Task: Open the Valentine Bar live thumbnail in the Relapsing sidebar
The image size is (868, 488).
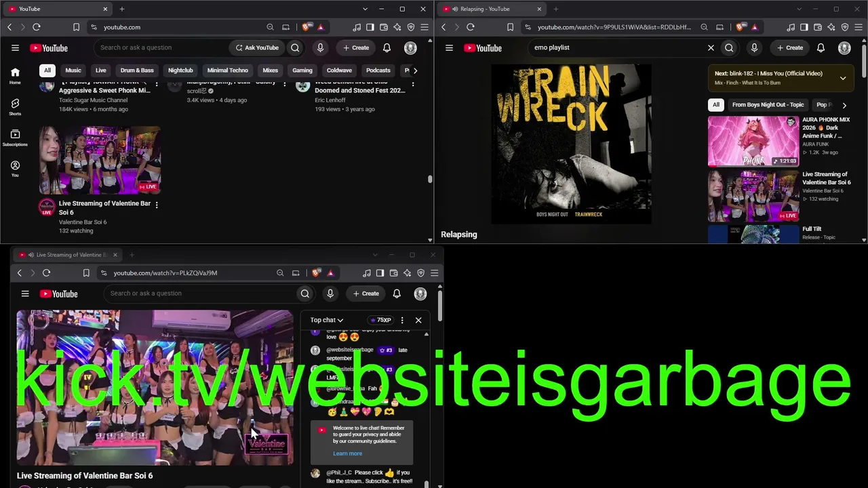Action: click(x=753, y=196)
